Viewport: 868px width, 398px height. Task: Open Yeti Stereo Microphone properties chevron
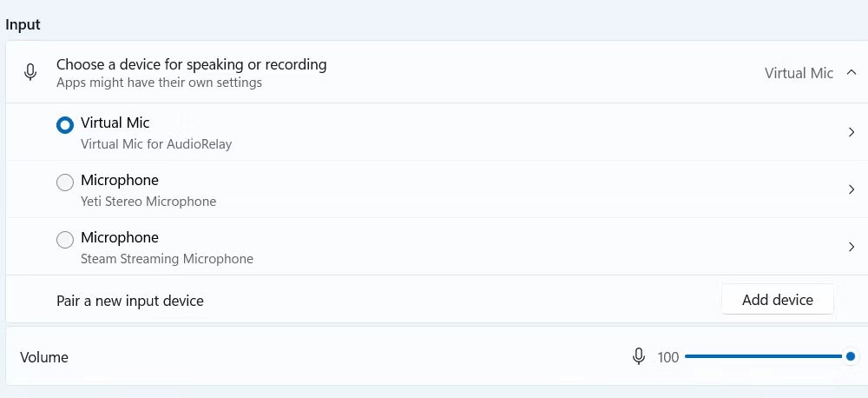851,189
